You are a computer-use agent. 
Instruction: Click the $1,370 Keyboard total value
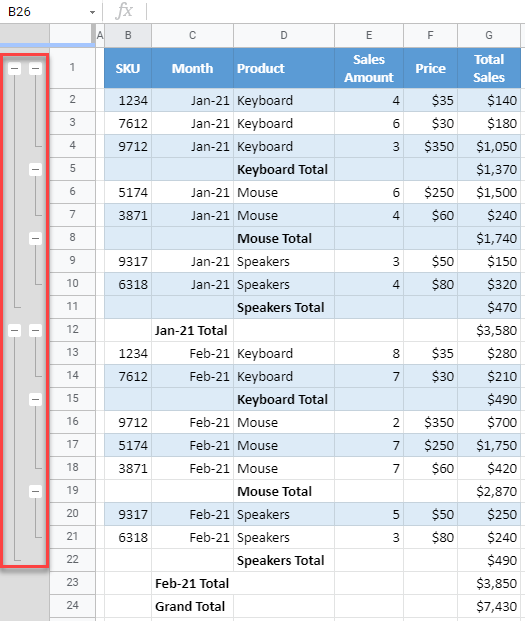489,170
